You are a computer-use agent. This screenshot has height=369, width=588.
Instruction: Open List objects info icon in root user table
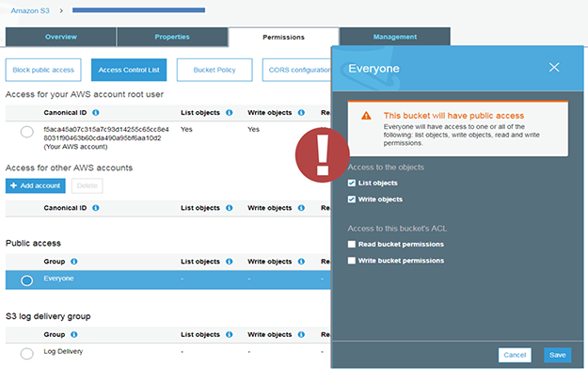click(x=230, y=113)
